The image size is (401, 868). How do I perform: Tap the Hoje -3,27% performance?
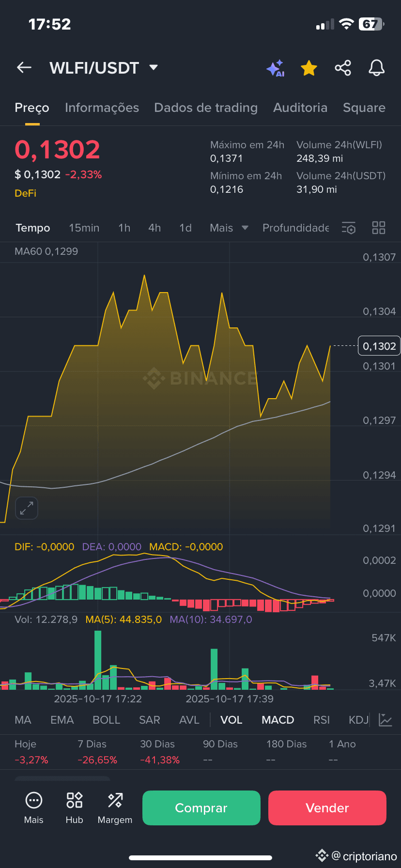[x=31, y=752]
